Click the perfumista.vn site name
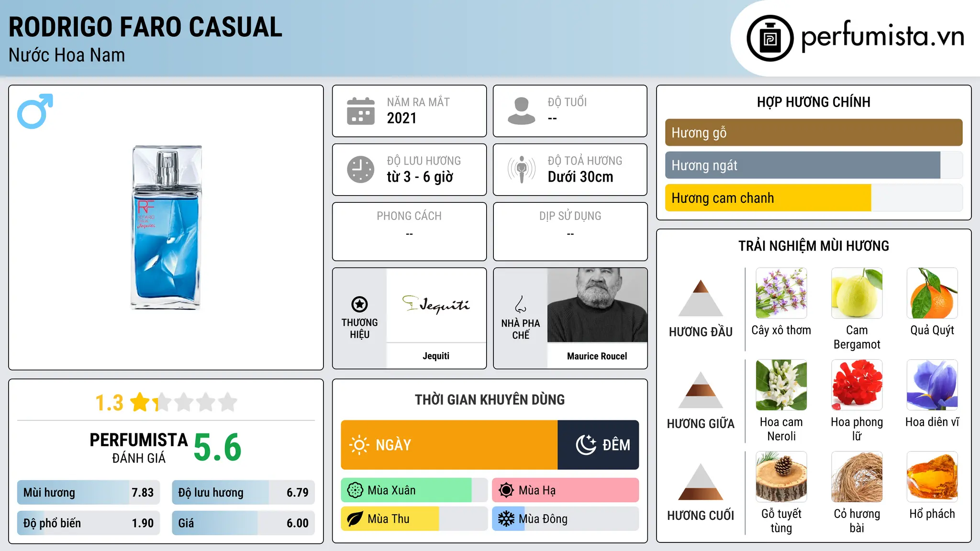 (882, 36)
